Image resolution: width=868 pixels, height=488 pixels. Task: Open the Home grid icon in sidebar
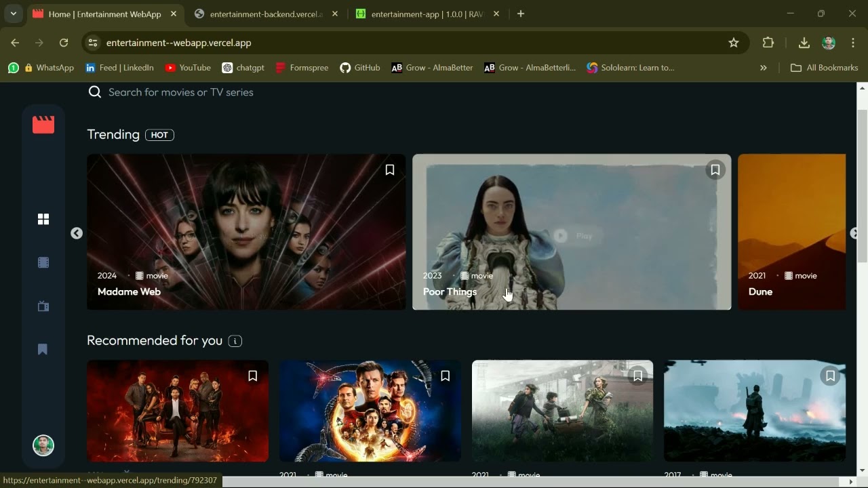point(43,219)
